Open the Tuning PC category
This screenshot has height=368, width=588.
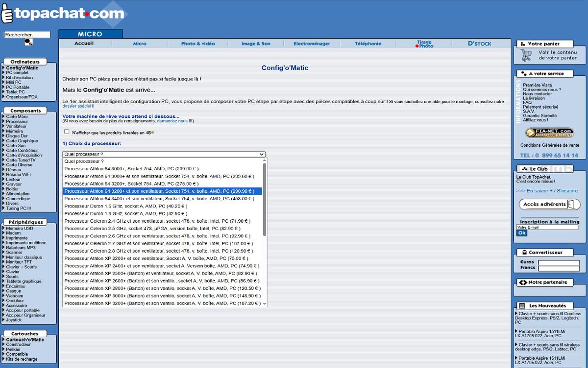18,208
